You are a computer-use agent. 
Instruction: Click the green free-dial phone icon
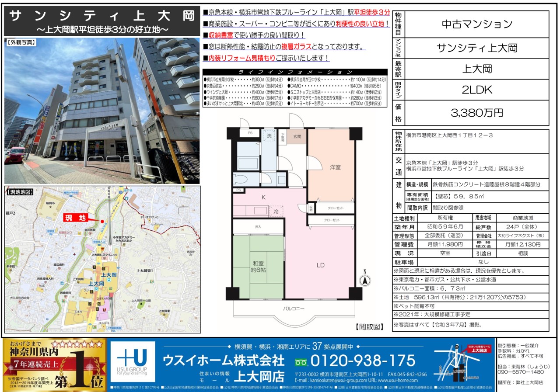[x=301, y=361]
